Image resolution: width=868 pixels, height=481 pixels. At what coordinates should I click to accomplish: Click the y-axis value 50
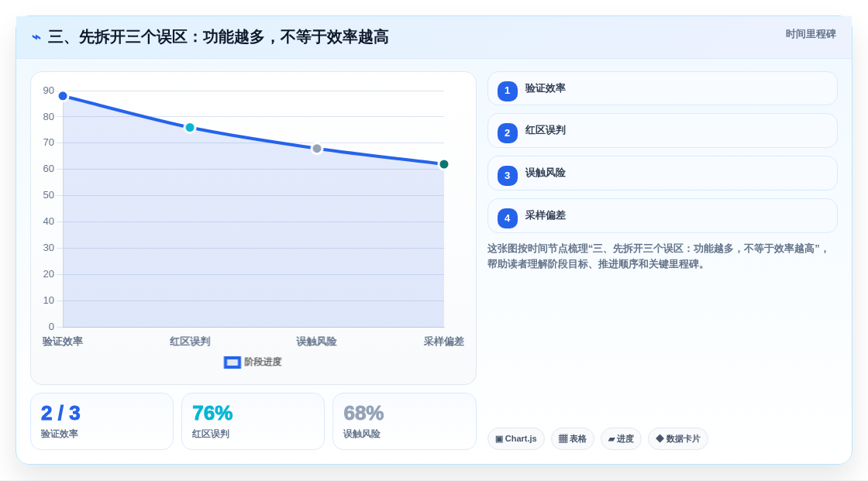[49, 195]
